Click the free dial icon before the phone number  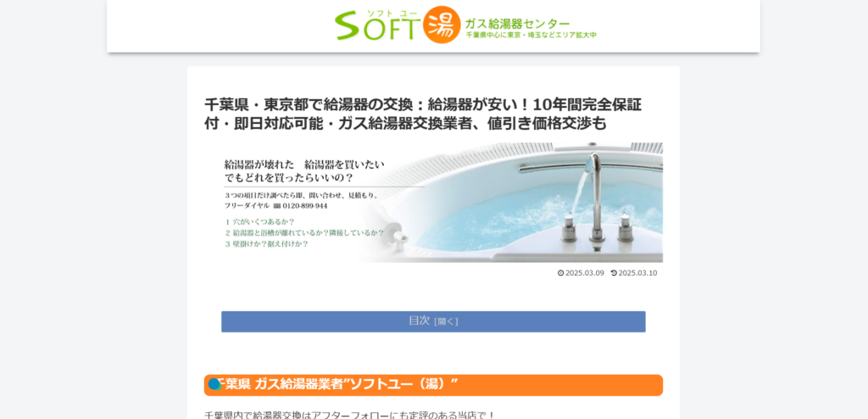276,205
